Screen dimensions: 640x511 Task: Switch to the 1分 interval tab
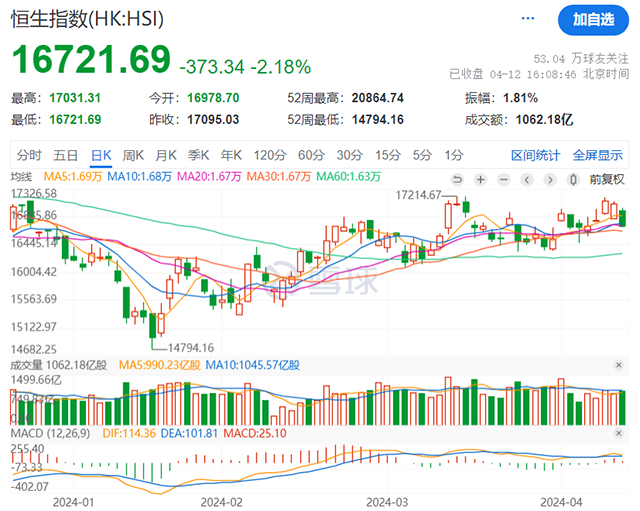454,155
